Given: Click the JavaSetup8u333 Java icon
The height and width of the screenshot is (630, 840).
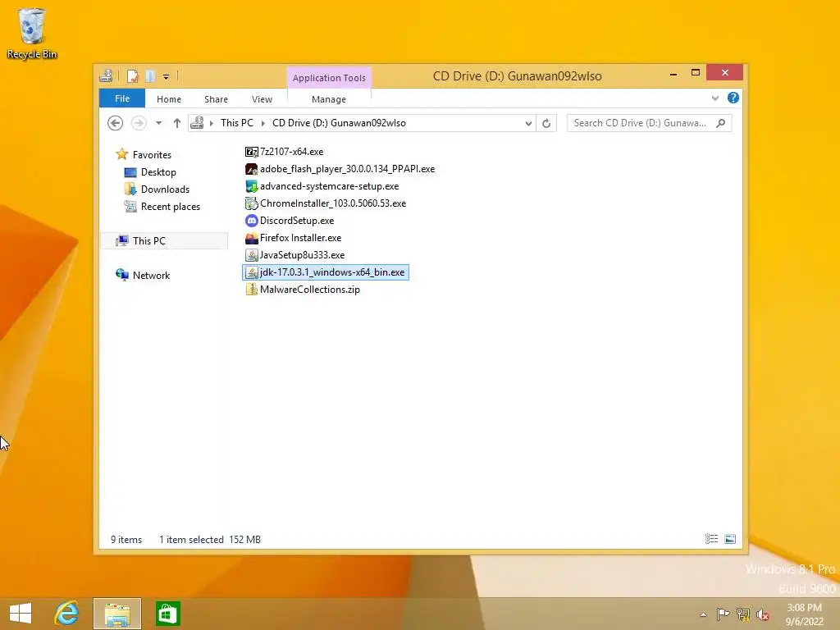Looking at the screenshot, I should [x=251, y=255].
